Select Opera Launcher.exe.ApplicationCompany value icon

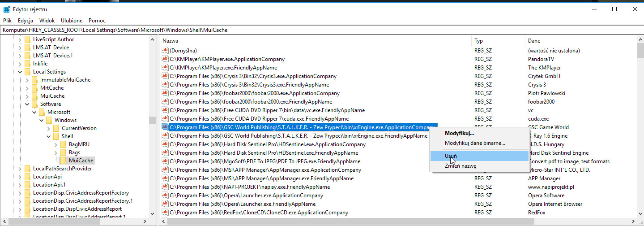pos(165,196)
